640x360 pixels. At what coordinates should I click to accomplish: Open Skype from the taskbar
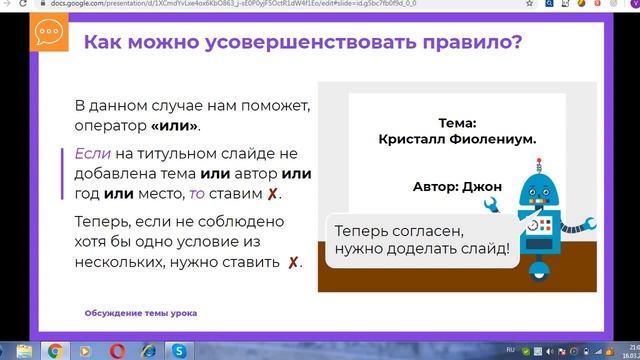(x=179, y=351)
